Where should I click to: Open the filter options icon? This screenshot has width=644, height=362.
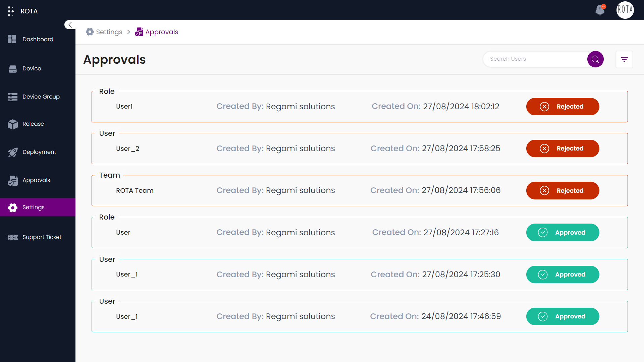[x=624, y=59]
